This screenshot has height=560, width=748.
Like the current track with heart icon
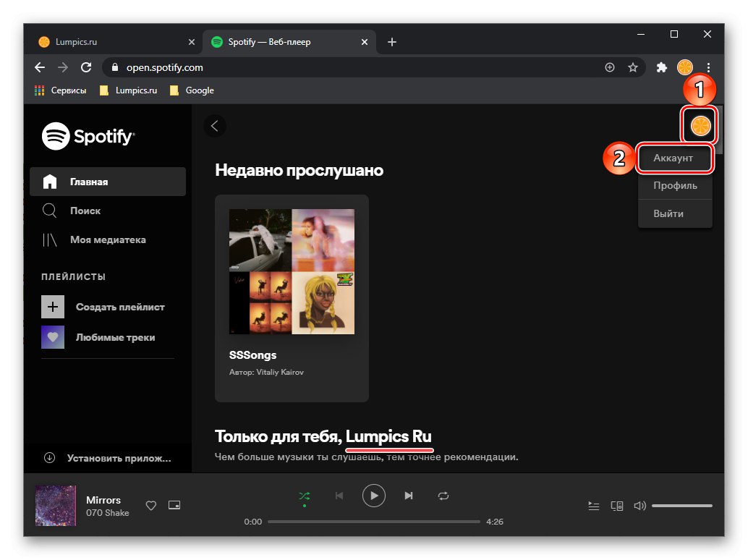coord(150,506)
